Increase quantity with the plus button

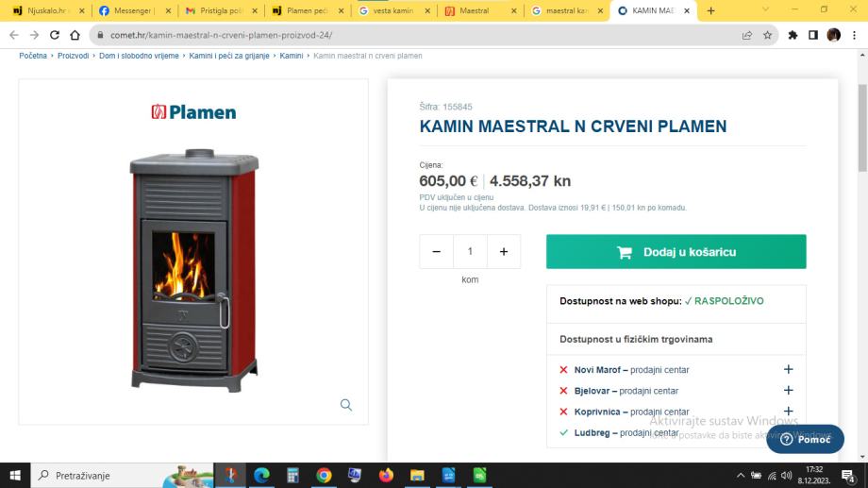tap(504, 251)
